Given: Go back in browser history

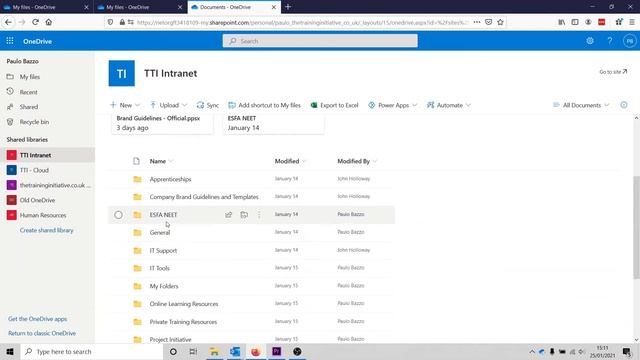Looking at the screenshot, I should (9, 22).
